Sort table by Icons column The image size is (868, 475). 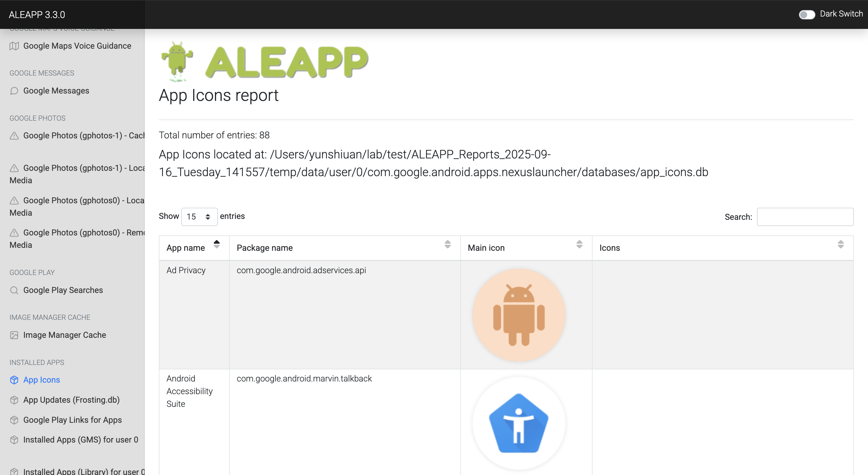(722, 248)
